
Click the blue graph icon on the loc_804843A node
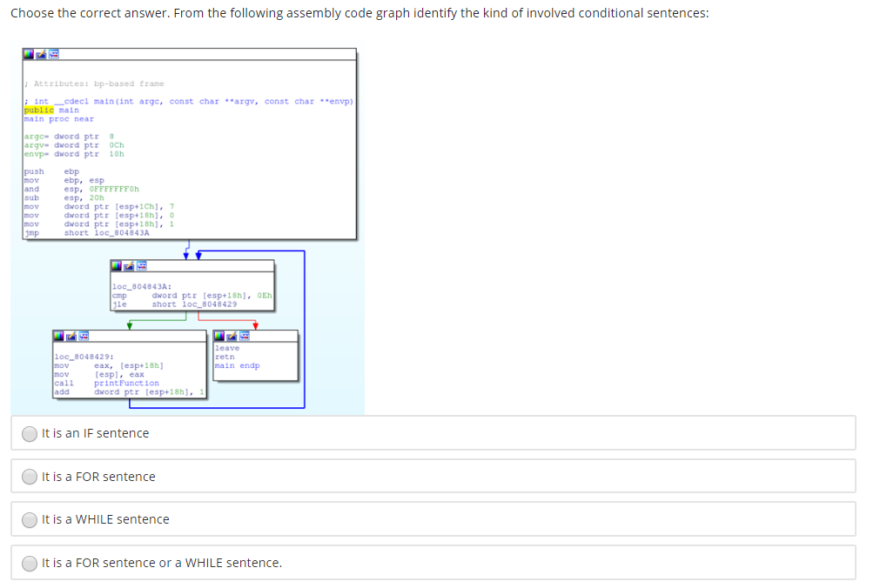[141, 266]
